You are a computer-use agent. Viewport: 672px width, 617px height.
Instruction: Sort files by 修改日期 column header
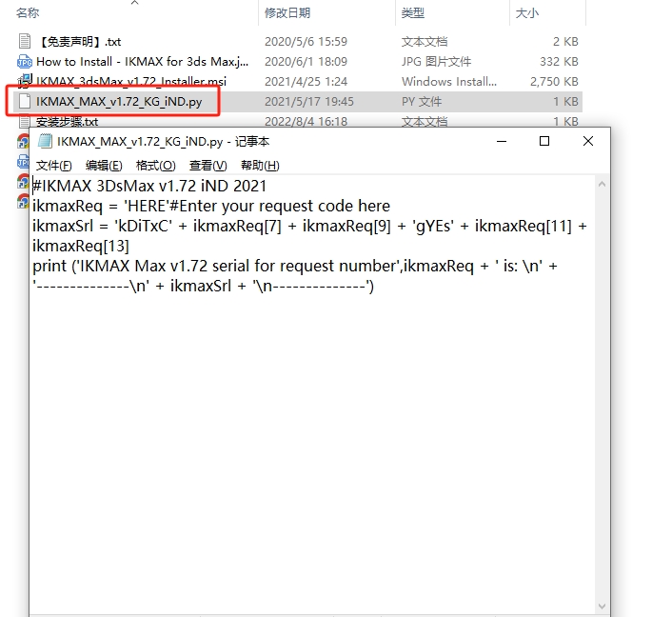coord(287,13)
